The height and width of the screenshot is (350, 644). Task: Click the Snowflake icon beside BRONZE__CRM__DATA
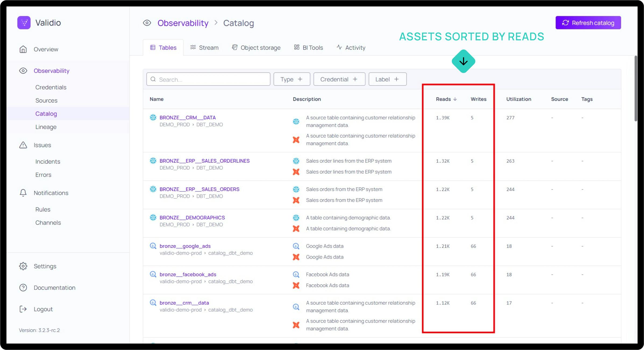(153, 117)
